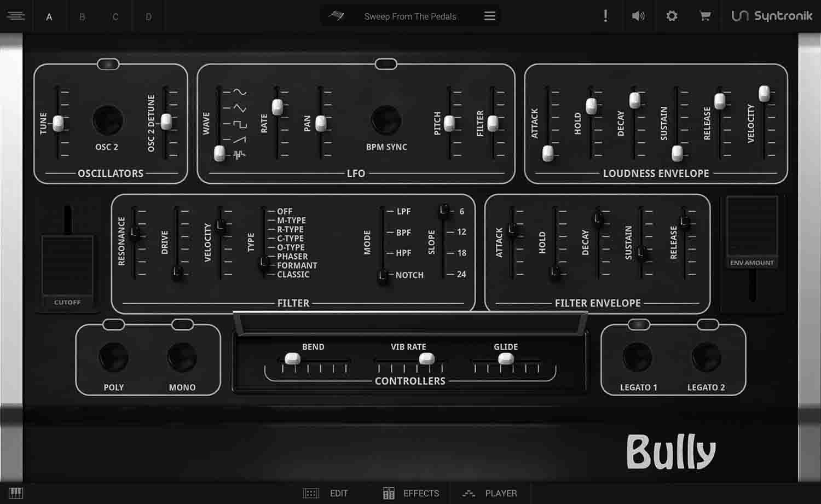
Task: Click Loudness Envelope DECAY slider handle
Action: (x=634, y=100)
